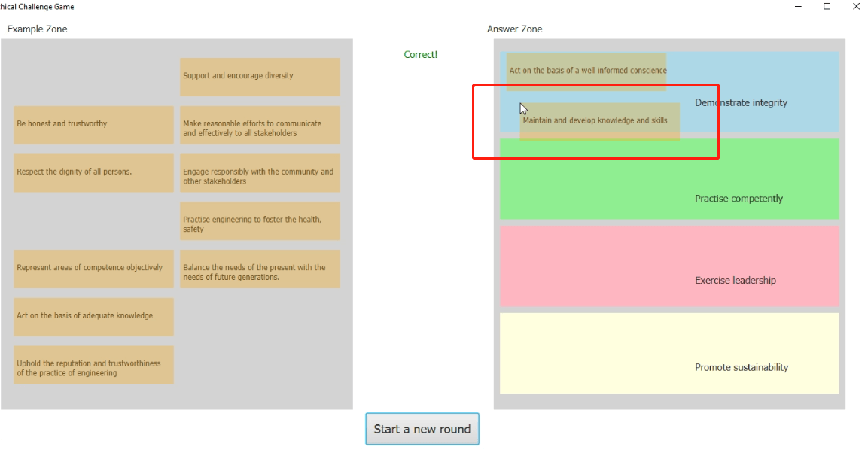The image size is (868, 462).
Task: Click 'Uphold the reputation and trustworthiness' card
Action: (93, 365)
